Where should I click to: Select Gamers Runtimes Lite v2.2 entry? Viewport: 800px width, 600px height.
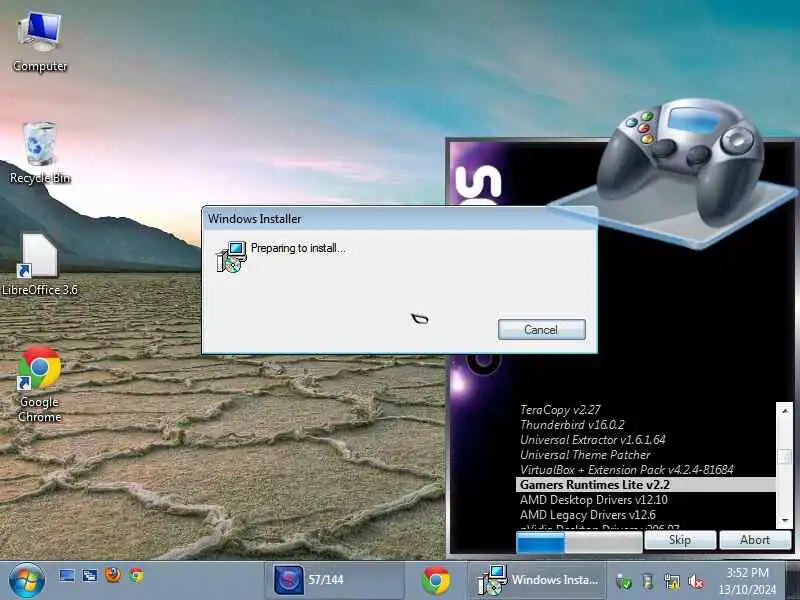pyautogui.click(x=645, y=485)
